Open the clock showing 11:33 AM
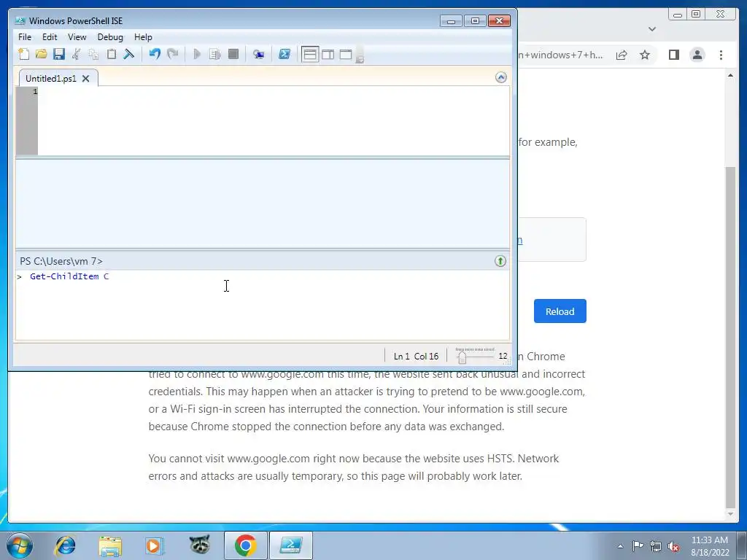Screen dimensions: 747x560 (x=710, y=546)
